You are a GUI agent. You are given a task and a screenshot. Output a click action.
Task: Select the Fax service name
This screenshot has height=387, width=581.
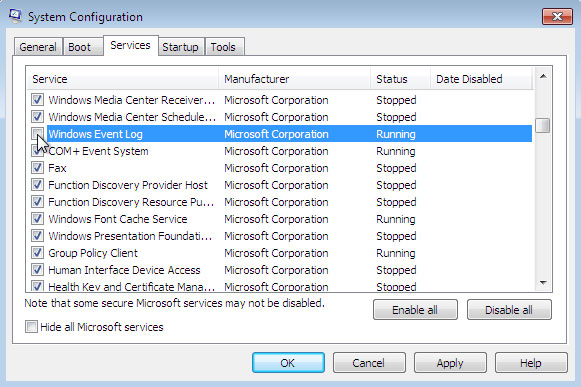pos(57,168)
